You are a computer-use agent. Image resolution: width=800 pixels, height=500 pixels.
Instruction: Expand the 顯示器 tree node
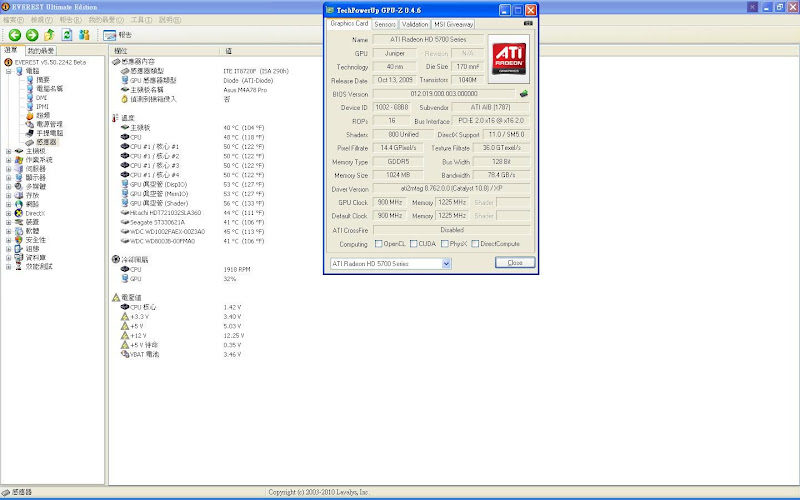pos(9,178)
